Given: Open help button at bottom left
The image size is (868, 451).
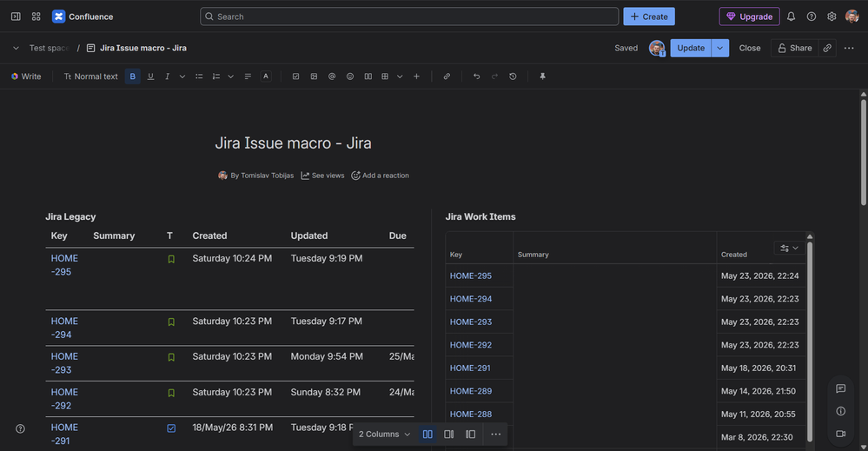Looking at the screenshot, I should [21, 429].
